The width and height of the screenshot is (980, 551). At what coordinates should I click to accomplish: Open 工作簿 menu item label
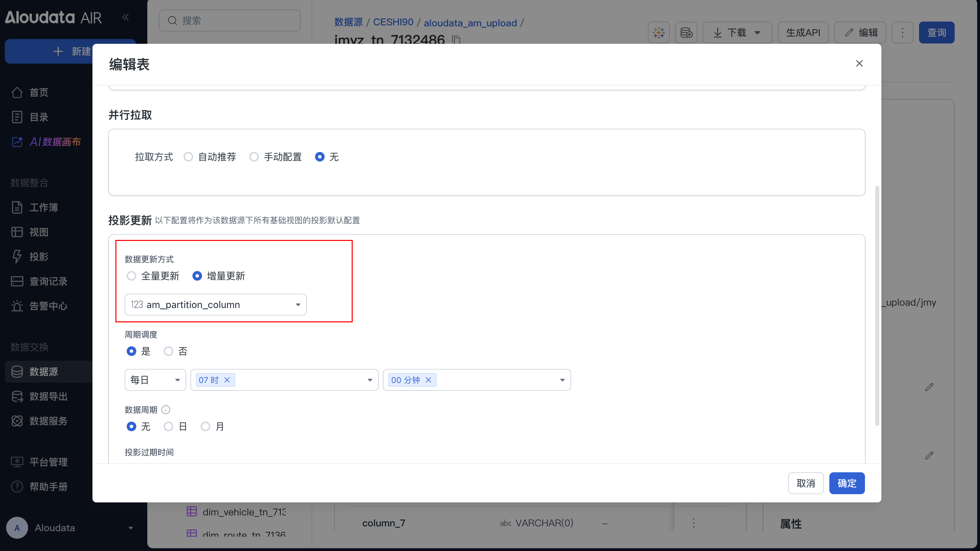click(x=44, y=207)
